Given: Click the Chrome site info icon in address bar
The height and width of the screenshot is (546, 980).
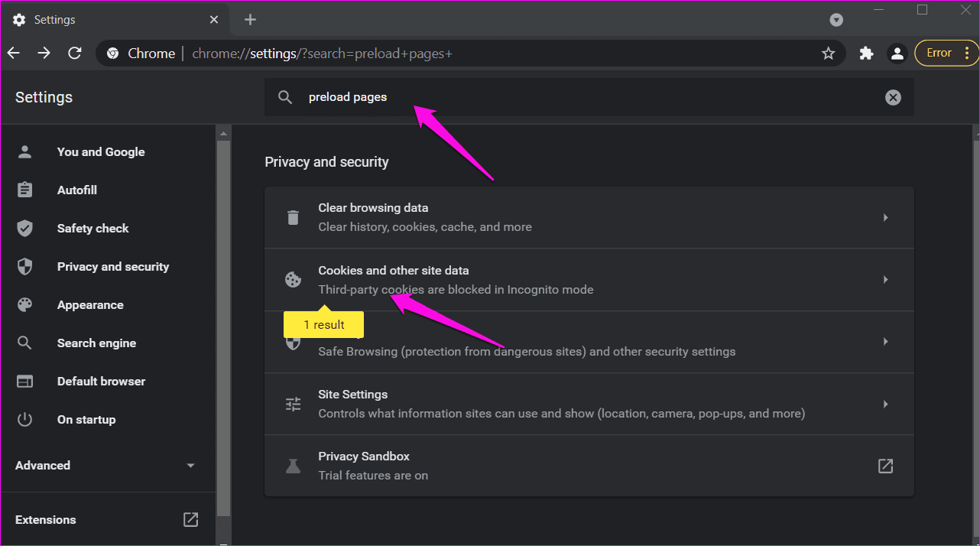Looking at the screenshot, I should coord(112,54).
